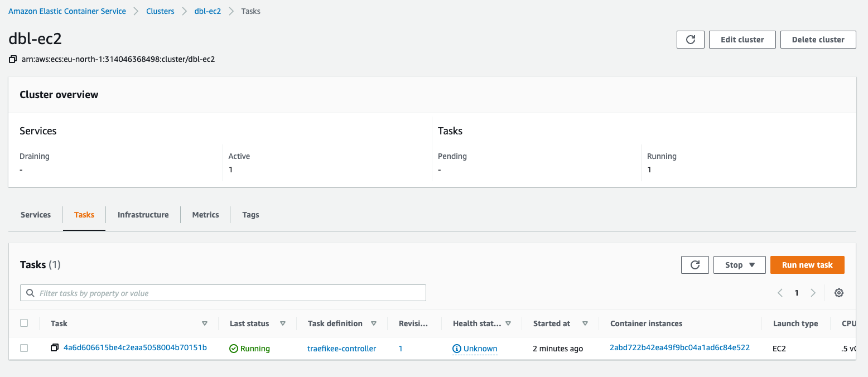
Task: Open revision 1 link
Action: [x=401, y=349]
